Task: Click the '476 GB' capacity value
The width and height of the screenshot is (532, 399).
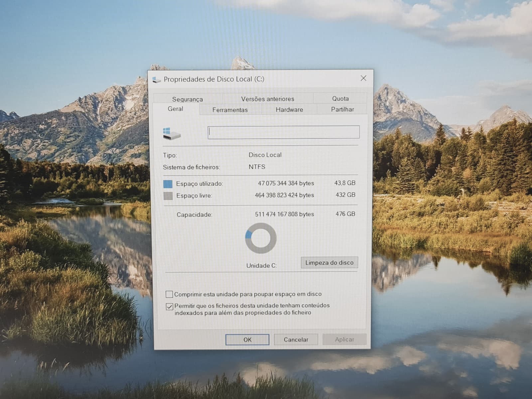Action: pos(345,214)
